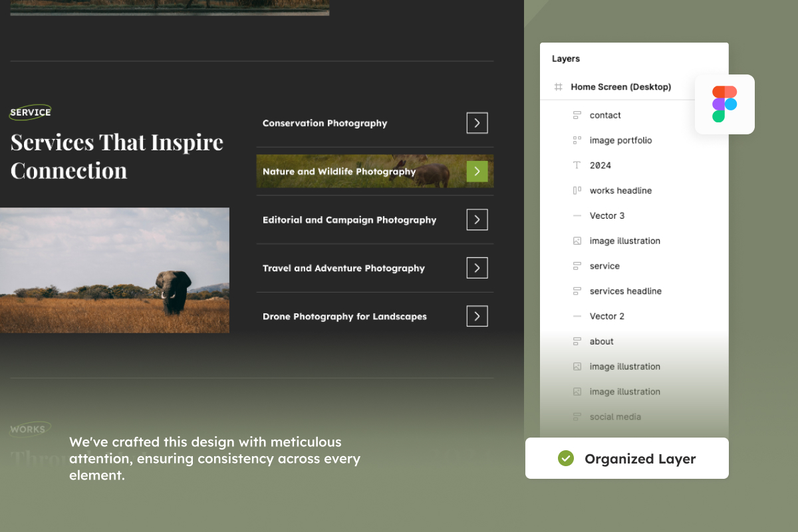Open Drone Photography for Landscapes arrow
This screenshot has width=798, height=532.
coord(477,317)
